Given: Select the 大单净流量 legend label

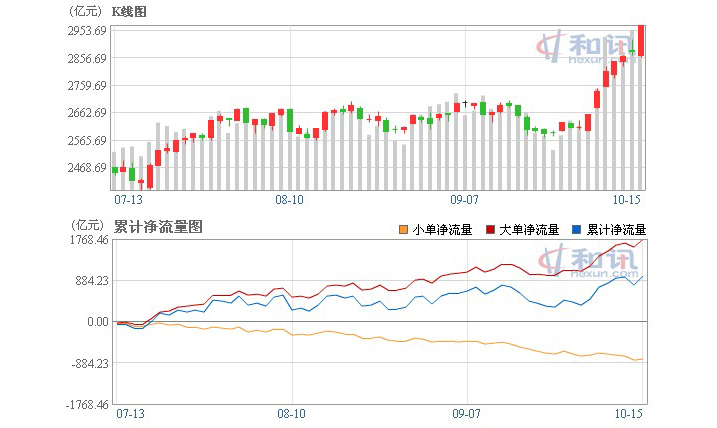Looking at the screenshot, I should pyautogui.click(x=529, y=230).
